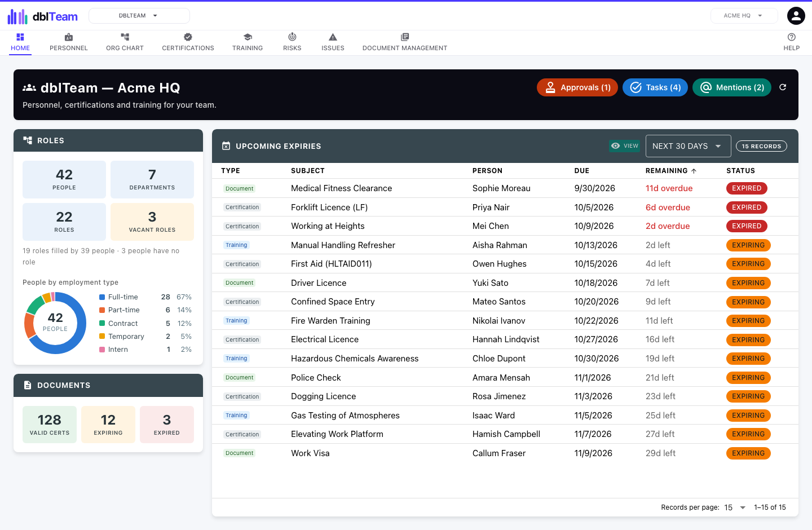Click the Upcoming Expiries calendar icon
Image resolution: width=812 pixels, height=530 pixels.
(226, 146)
